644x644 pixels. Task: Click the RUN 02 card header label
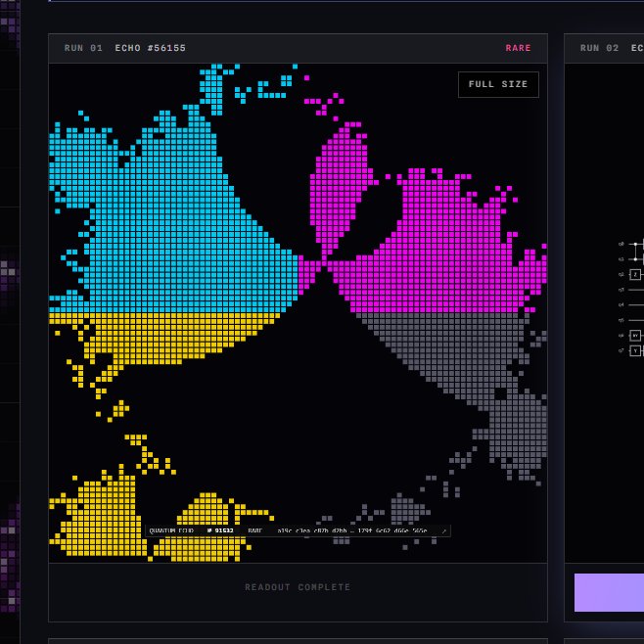pyautogui.click(x=599, y=48)
